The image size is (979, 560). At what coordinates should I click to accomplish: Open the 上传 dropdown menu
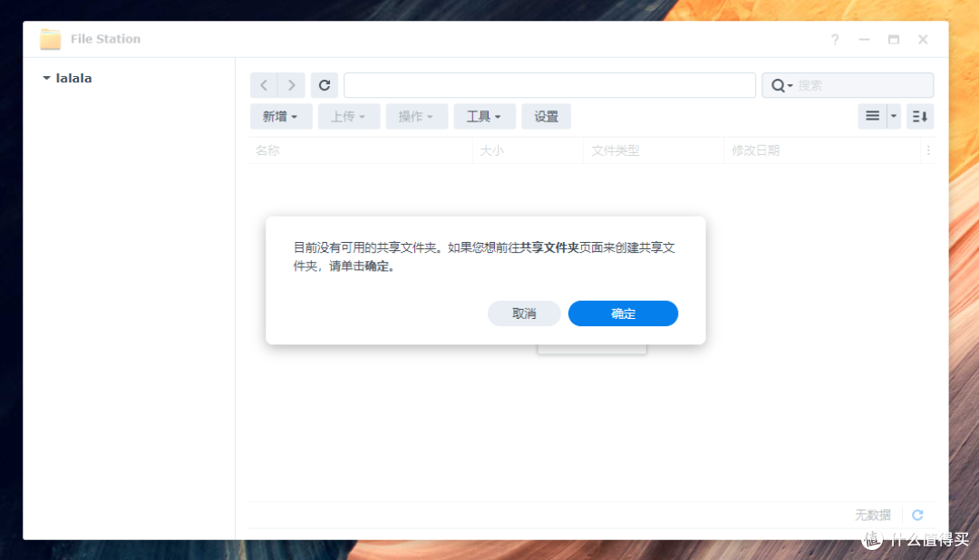coord(348,117)
